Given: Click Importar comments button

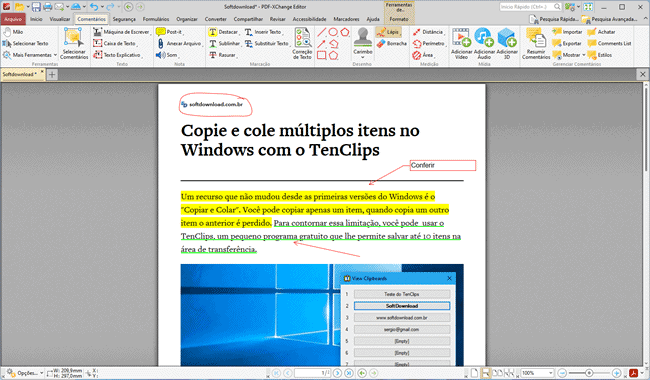Looking at the screenshot, I should click(567, 32).
